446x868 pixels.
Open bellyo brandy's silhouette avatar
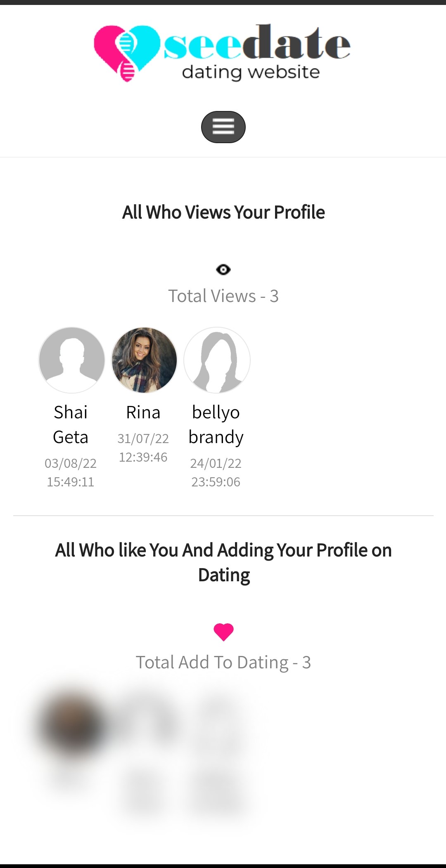coord(217,360)
